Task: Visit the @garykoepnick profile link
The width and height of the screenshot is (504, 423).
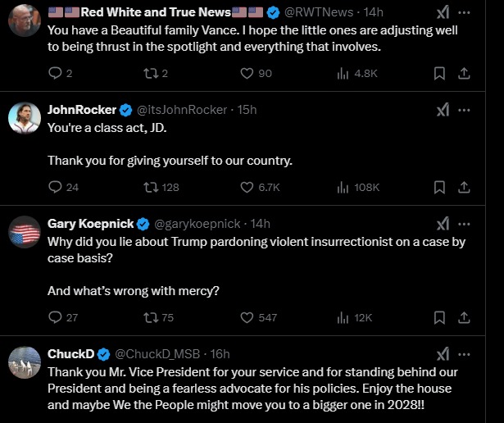Action: click(x=197, y=223)
